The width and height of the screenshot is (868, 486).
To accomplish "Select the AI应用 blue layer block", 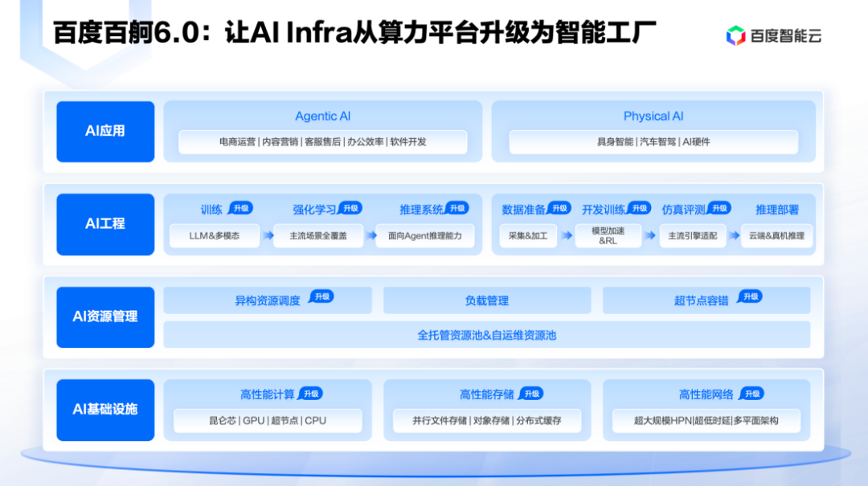I will 105,131.
